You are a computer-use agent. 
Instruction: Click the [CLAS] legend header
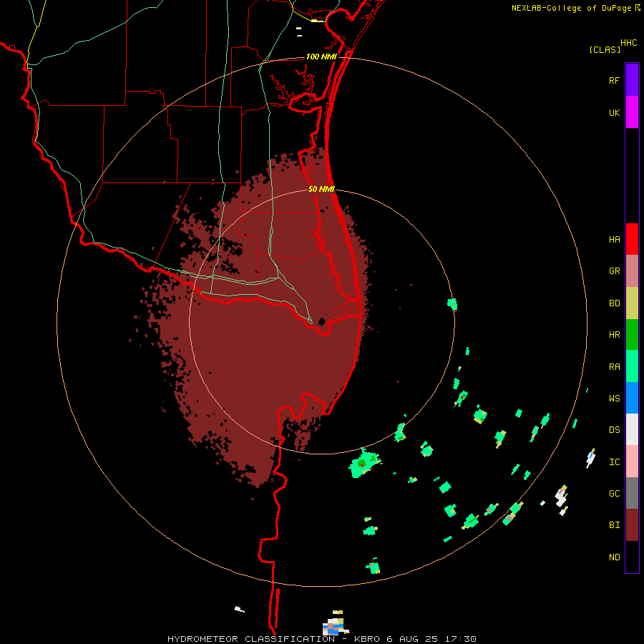(x=605, y=50)
